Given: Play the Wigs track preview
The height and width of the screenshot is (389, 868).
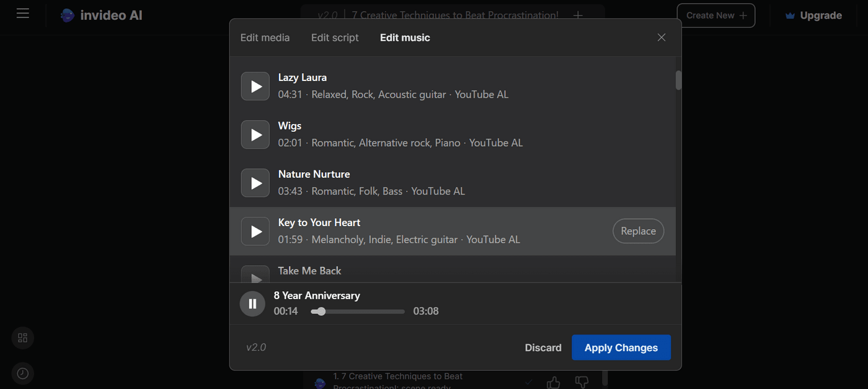Looking at the screenshot, I should [x=255, y=134].
